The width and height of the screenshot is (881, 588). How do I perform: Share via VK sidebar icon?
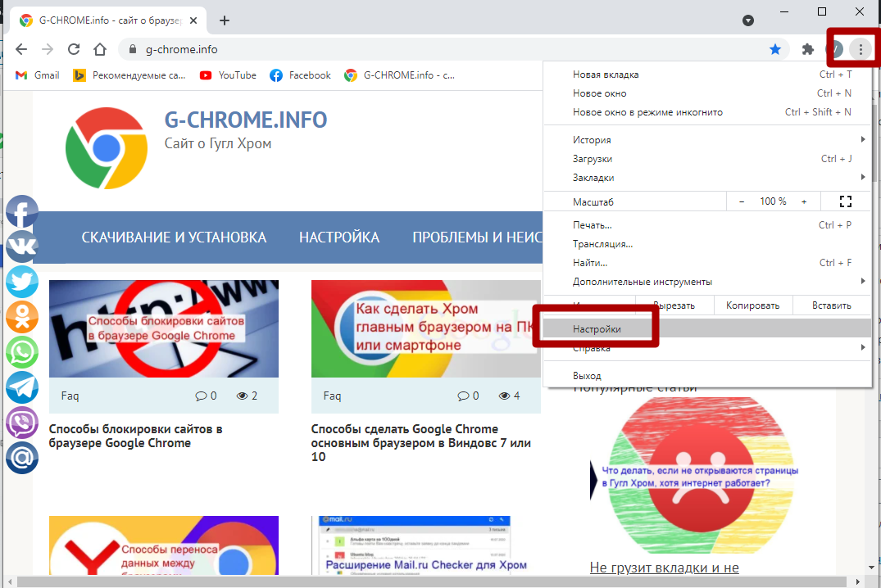(22, 247)
